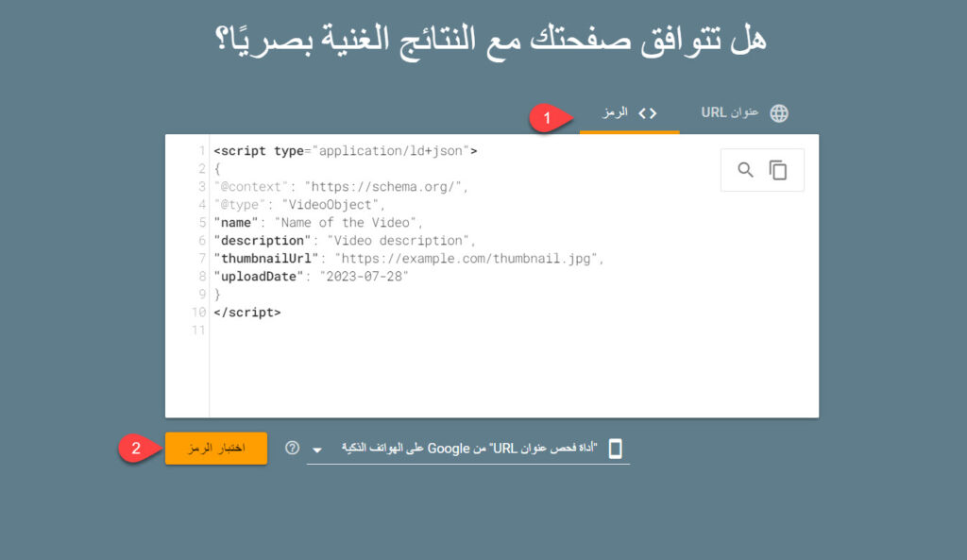
Task: Click the red number 2 annotation badge
Action: point(136,449)
